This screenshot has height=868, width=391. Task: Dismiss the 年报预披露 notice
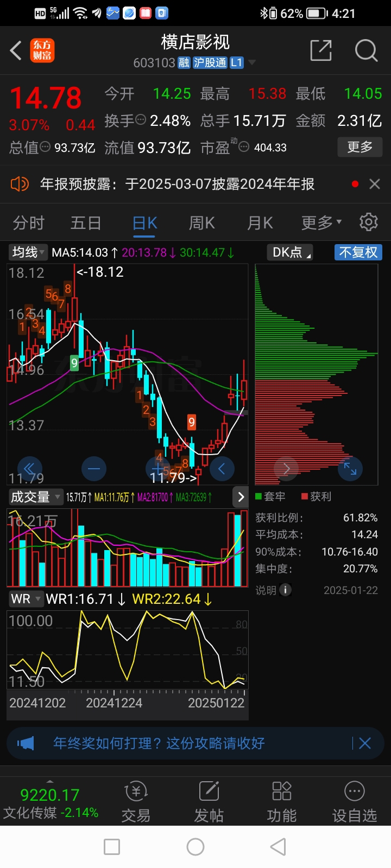pyautogui.click(x=374, y=184)
